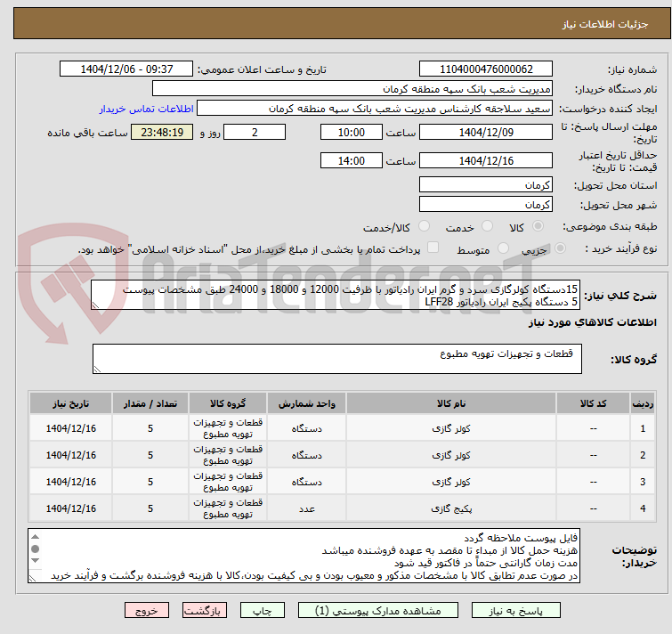This screenshot has height=634, width=672.
Task: Click کولر گازی in row 3
Action: (451, 482)
